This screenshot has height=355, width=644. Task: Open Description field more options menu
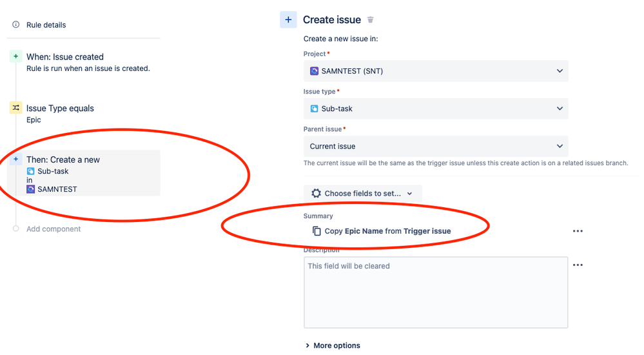(578, 265)
